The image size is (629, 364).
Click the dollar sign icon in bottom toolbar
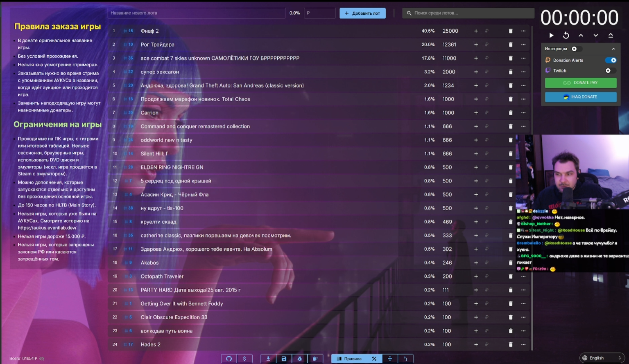[244, 359]
